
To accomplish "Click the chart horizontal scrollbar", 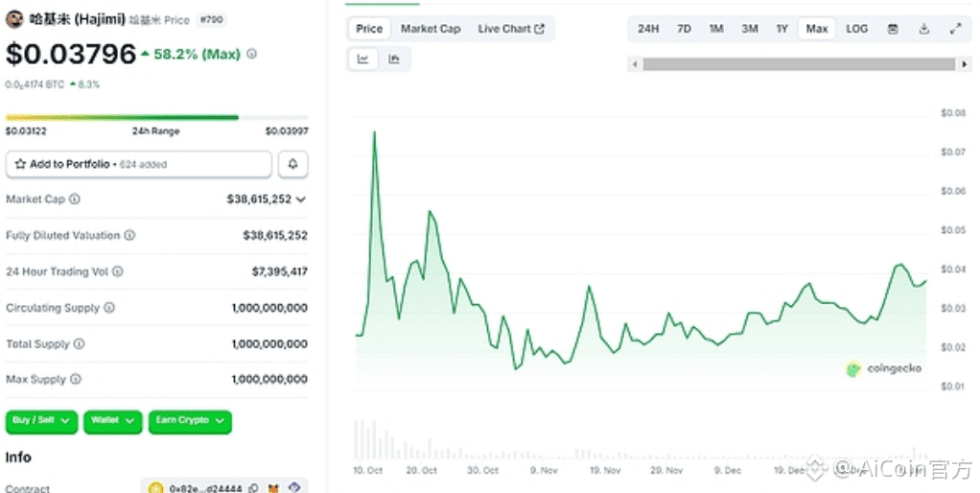I will tap(799, 64).
